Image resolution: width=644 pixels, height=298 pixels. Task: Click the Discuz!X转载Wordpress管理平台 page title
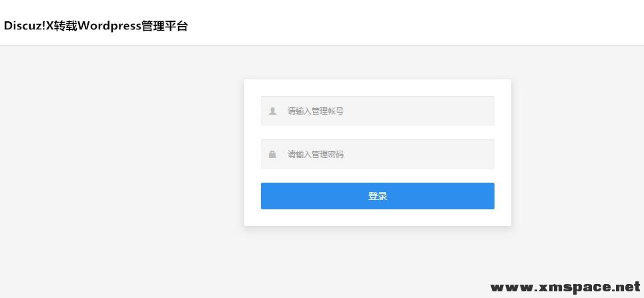[x=95, y=26]
